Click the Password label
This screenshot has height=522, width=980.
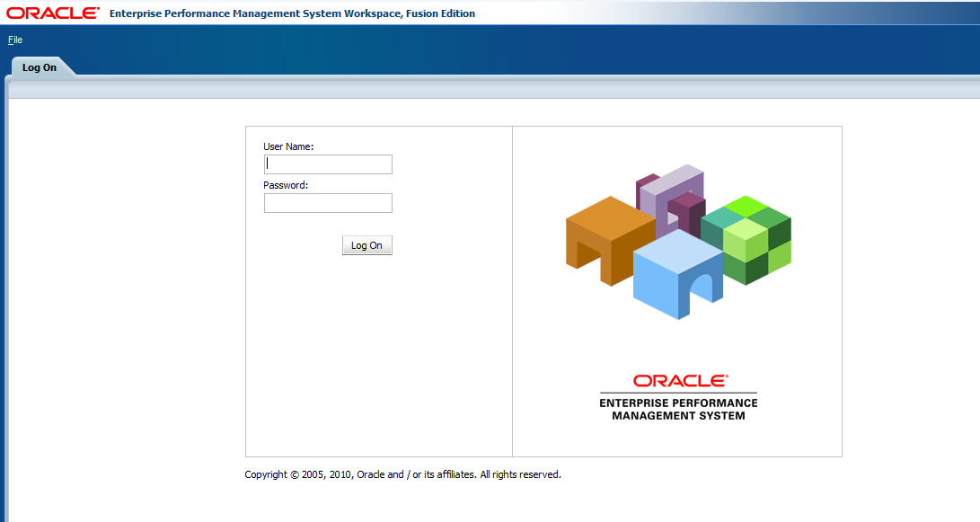tap(283, 185)
